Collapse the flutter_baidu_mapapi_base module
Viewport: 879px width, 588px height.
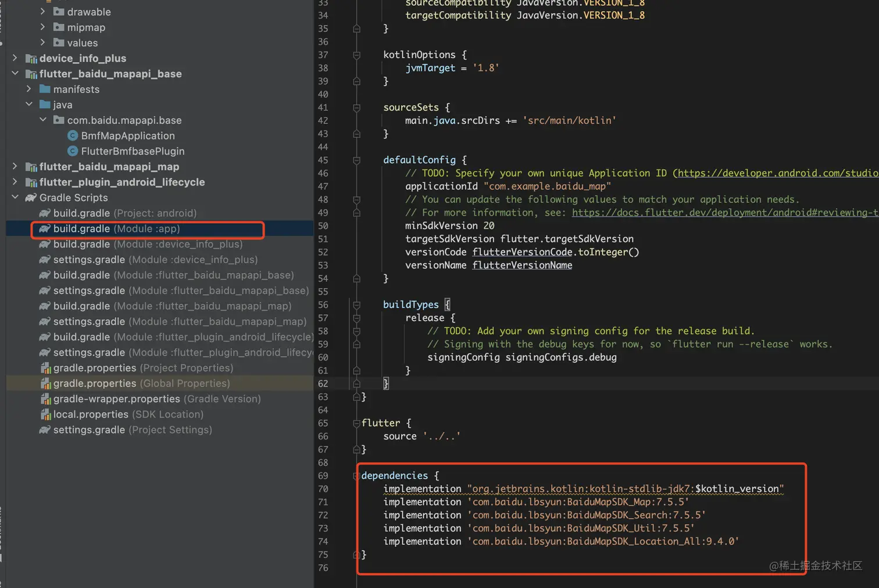[x=15, y=73]
